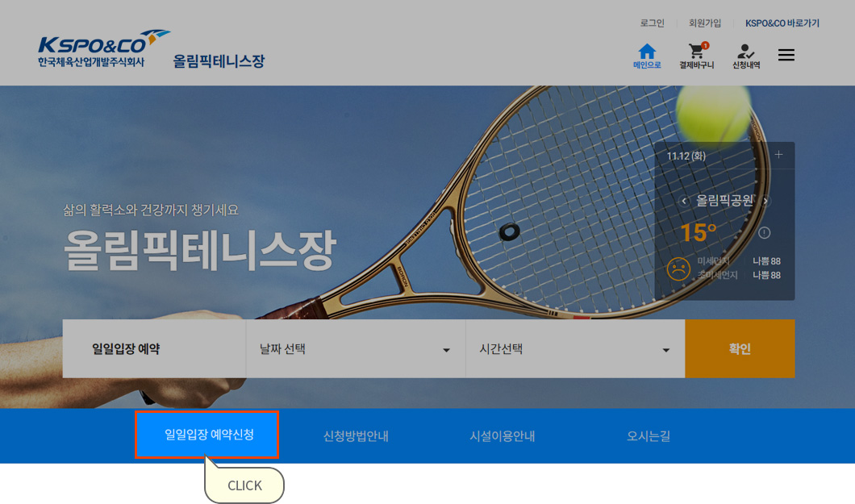Screen dimensions: 855x504
Task: Click the orange 확인 confirm button
Action: coord(740,348)
